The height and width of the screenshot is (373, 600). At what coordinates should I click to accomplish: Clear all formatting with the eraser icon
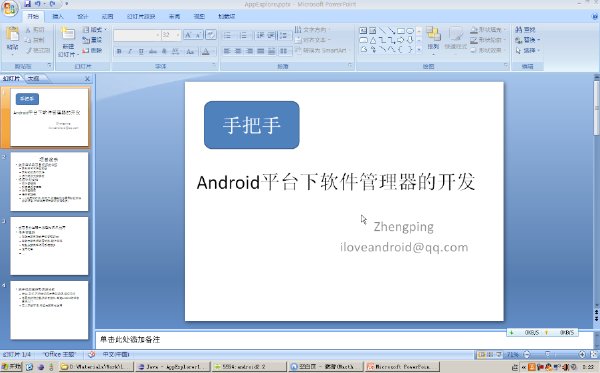[x=211, y=35]
